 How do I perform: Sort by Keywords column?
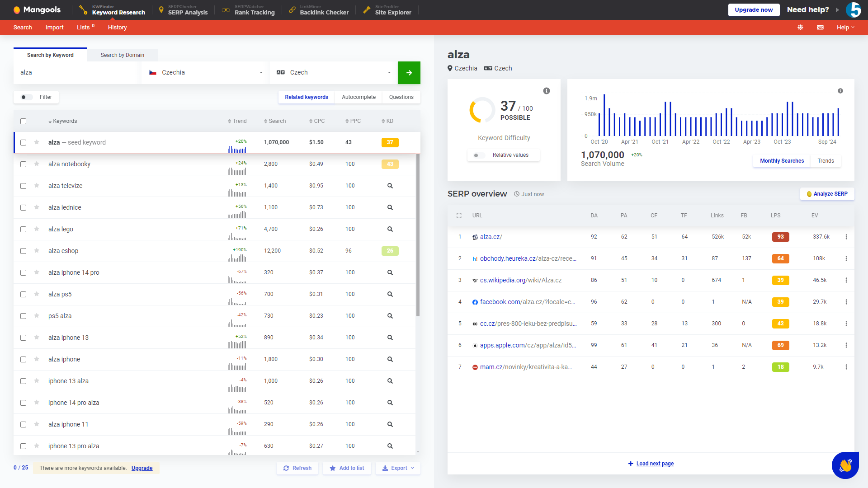63,121
